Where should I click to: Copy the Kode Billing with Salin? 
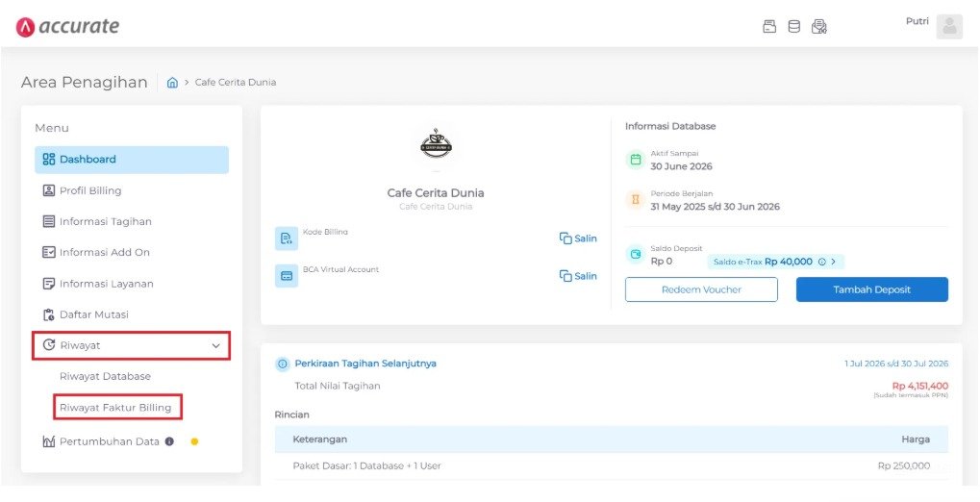point(578,238)
